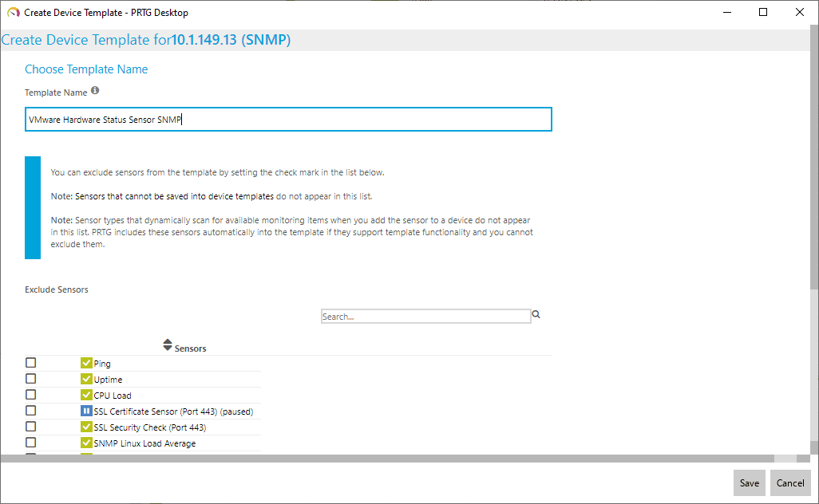Screen dimensions: 819x504
Task: Click the Sensors sort arrows icon
Action: 167,345
